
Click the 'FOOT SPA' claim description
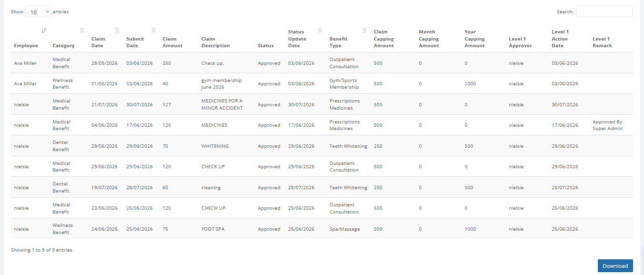pyautogui.click(x=213, y=229)
